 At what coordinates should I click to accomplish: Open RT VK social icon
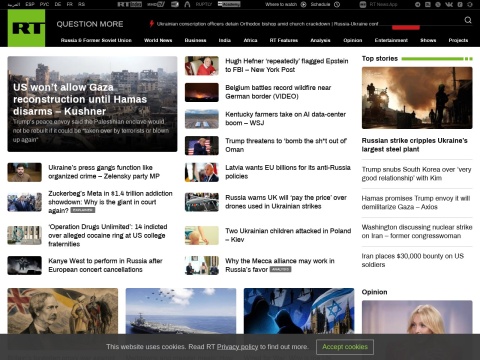(449, 4)
